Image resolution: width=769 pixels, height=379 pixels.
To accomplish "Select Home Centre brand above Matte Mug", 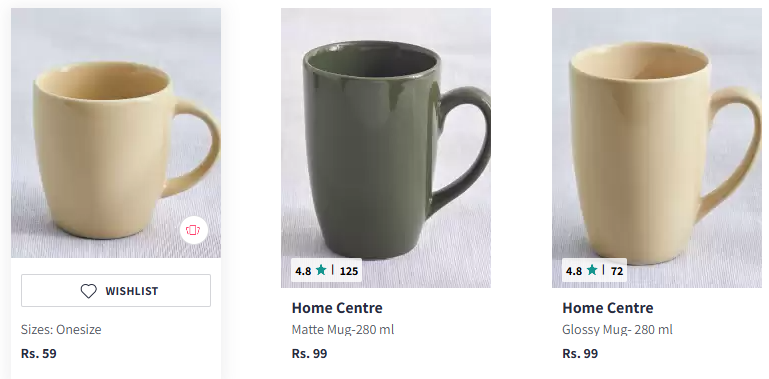I will coord(337,308).
